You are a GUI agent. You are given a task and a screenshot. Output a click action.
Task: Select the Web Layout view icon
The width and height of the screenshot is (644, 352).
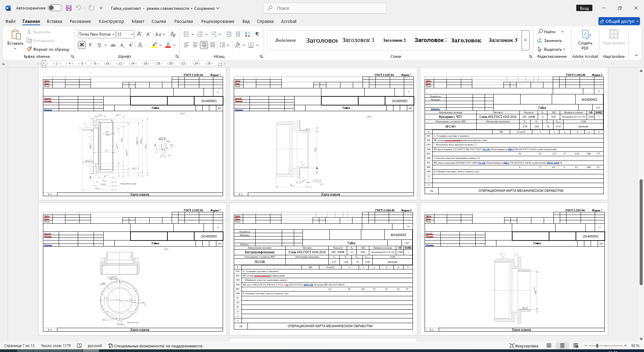tap(576, 346)
